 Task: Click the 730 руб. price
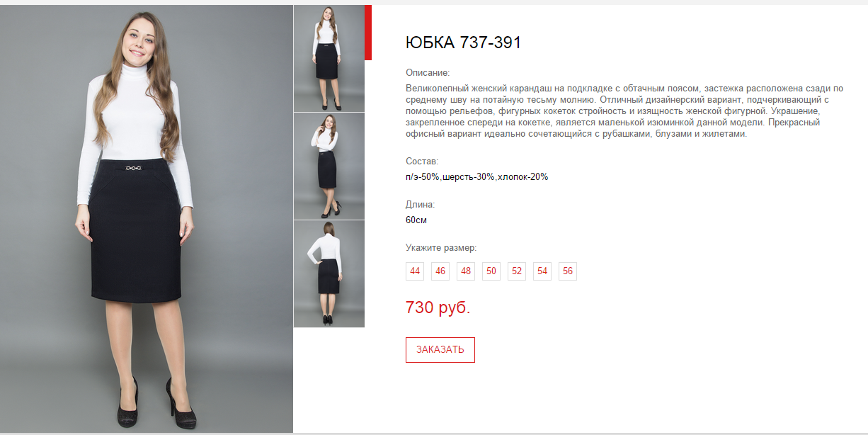438,307
